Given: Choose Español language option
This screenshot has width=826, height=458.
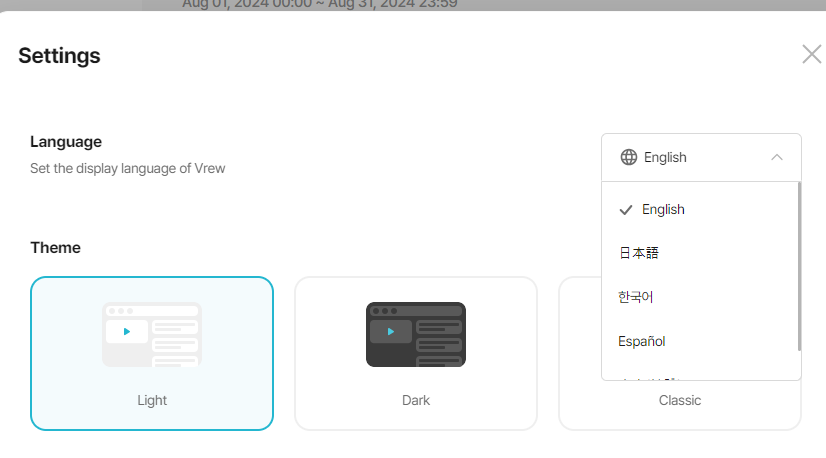Looking at the screenshot, I should tap(700, 341).
